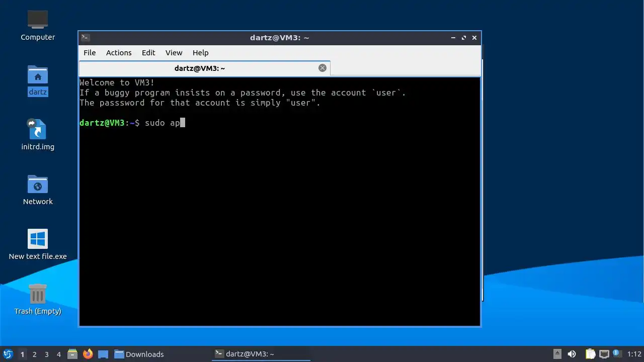The width and height of the screenshot is (644, 362).
Task: Minimize the terminal window
Action: [x=453, y=38]
